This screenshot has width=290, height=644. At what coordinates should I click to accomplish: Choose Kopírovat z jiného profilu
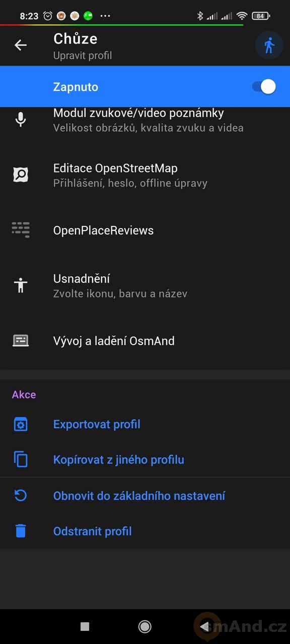pos(119,459)
